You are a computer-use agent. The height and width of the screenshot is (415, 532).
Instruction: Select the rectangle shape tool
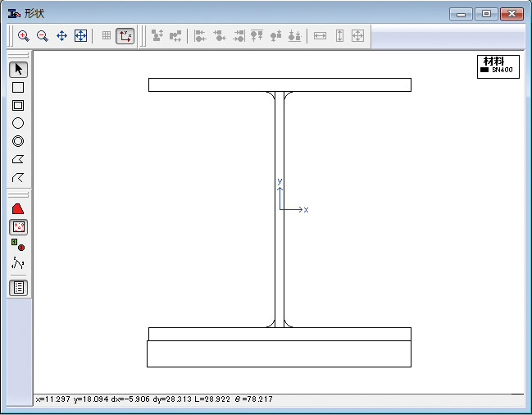click(x=18, y=88)
